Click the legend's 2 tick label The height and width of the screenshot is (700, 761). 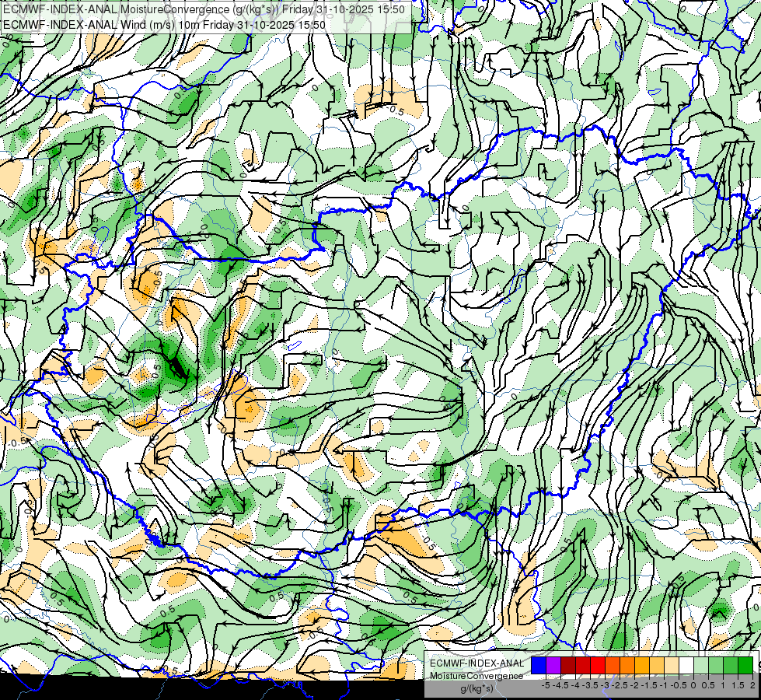click(752, 685)
